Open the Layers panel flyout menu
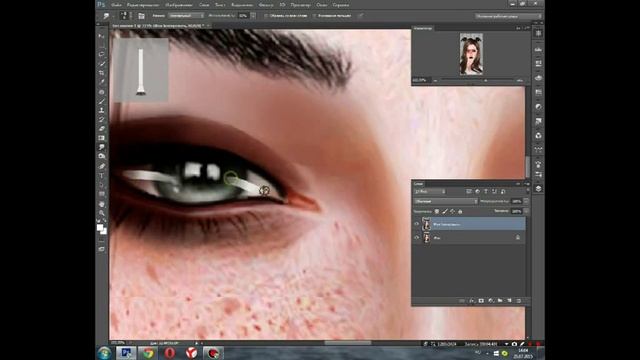640x360 pixels. (x=527, y=184)
